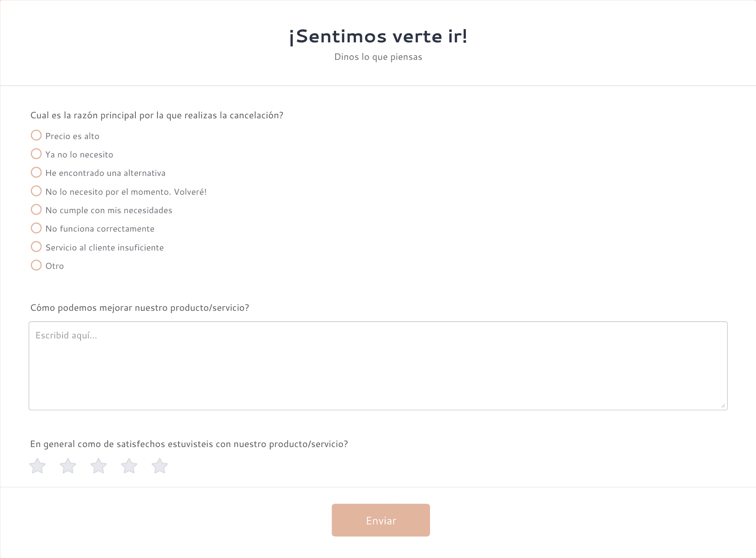Pick 'He encontrado una alternativa' option
The image size is (756, 558).
[36, 172]
